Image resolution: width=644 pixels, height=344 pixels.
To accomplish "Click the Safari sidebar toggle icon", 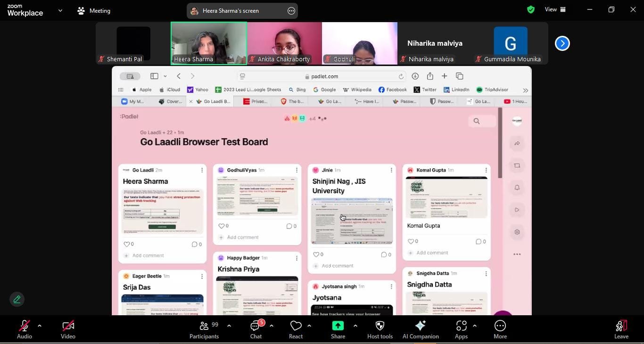I will click(154, 76).
